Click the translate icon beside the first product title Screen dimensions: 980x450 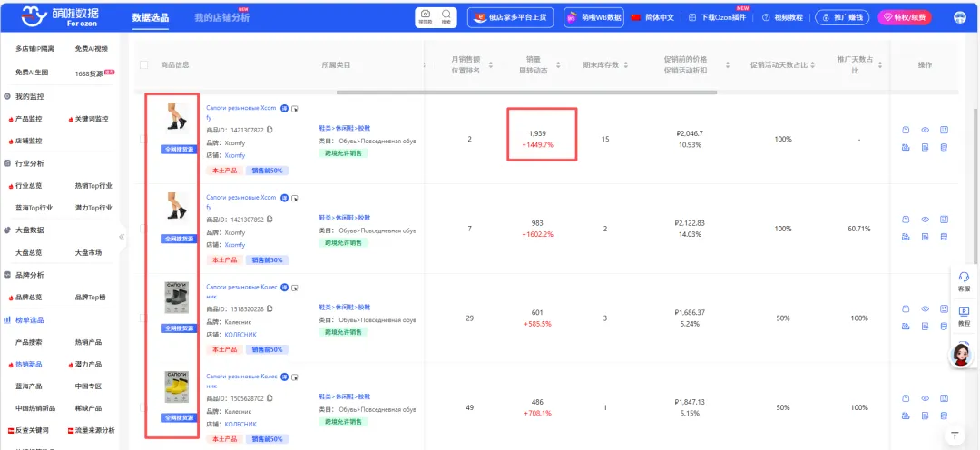[285, 107]
